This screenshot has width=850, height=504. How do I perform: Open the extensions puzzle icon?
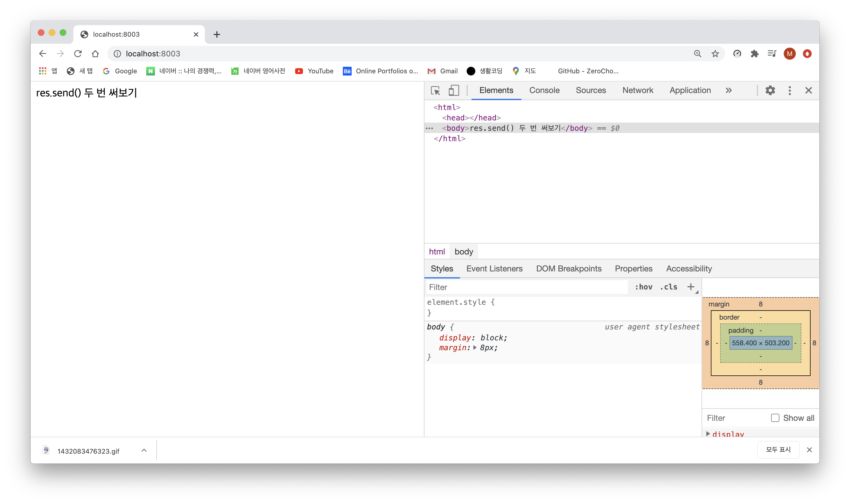754,54
